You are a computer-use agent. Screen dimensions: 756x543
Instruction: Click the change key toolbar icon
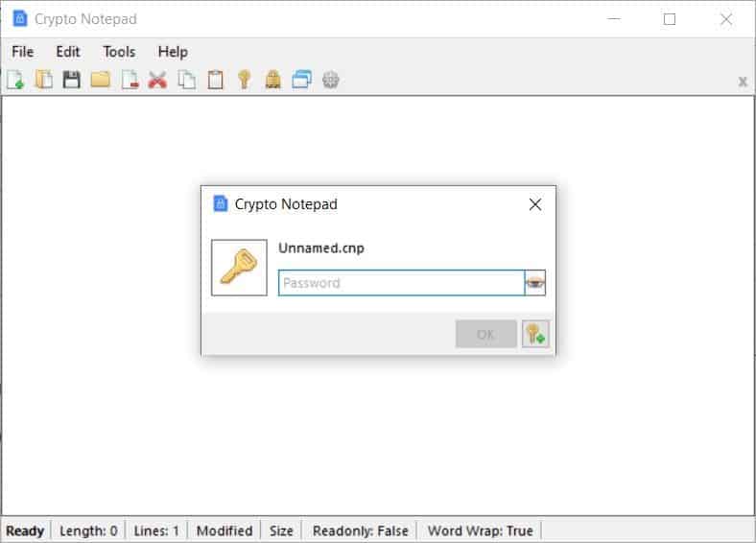point(245,80)
